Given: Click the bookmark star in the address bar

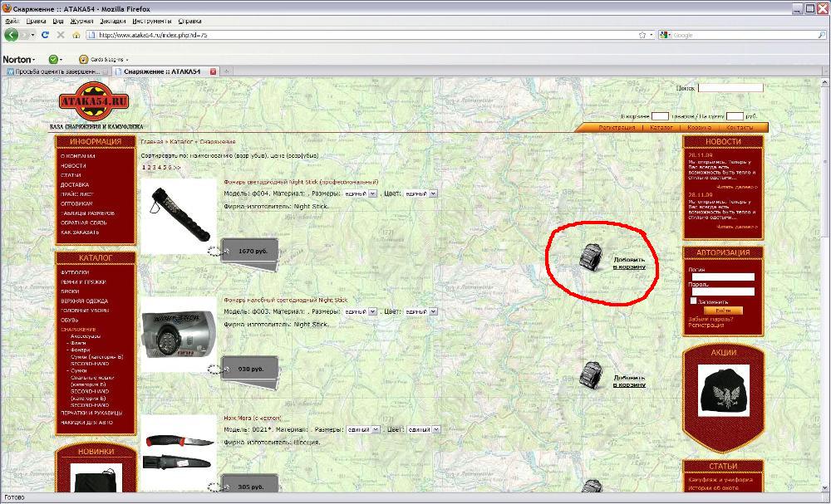Looking at the screenshot, I should tap(642, 35).
